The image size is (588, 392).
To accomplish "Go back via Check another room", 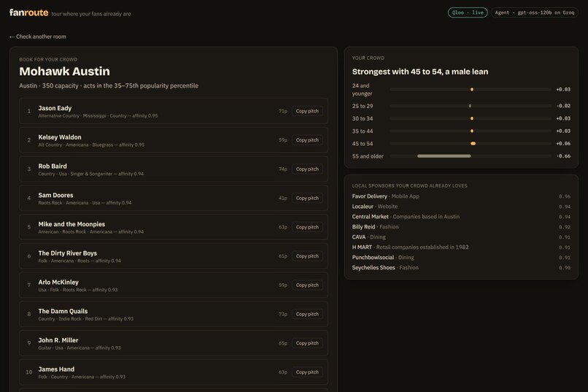I will [37, 36].
